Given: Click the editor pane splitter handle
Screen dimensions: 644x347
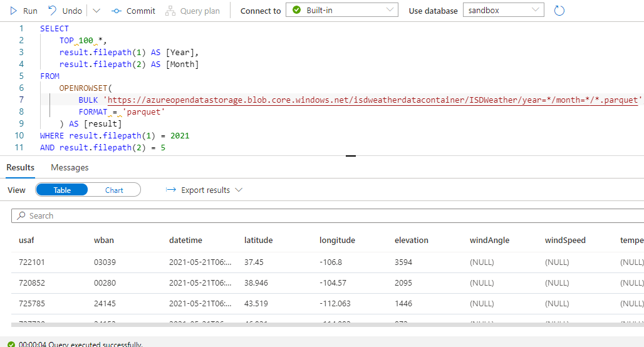Looking at the screenshot, I should 351,156.
